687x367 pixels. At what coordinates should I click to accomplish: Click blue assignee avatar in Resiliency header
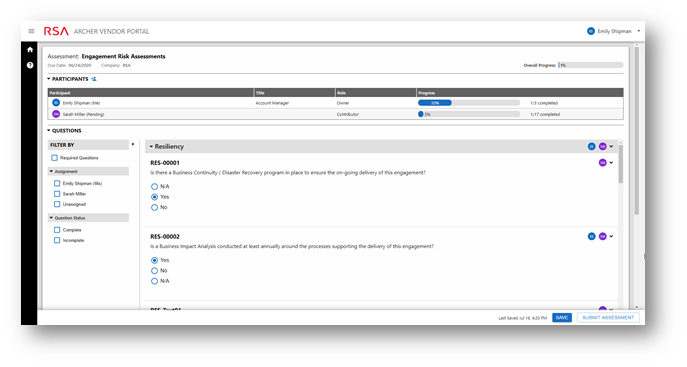591,146
